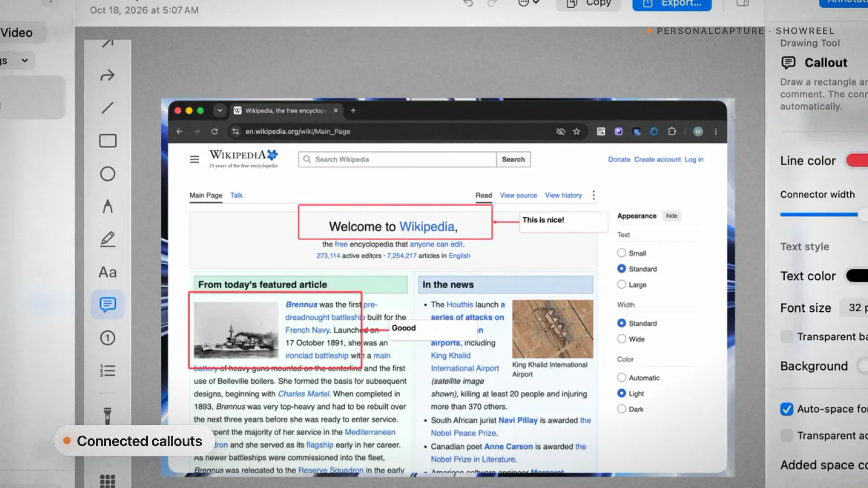Select the Wide width radio button
The height and width of the screenshot is (488, 868).
pyautogui.click(x=622, y=339)
